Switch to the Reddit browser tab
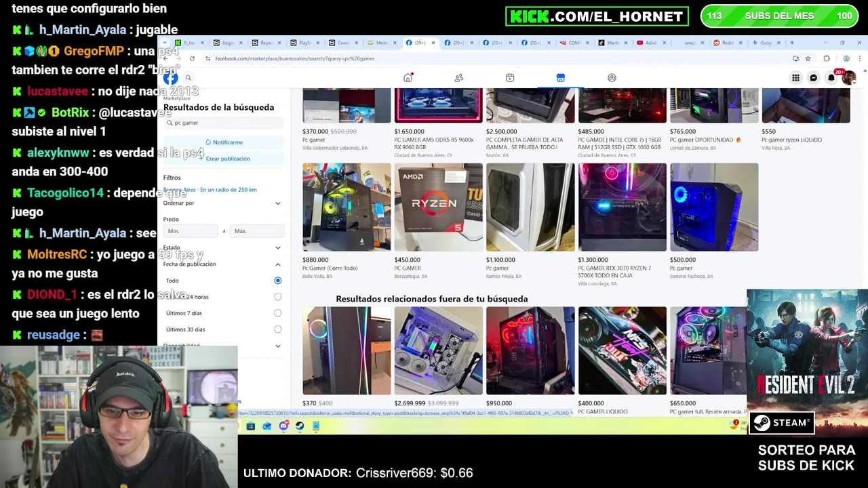The height and width of the screenshot is (488, 868). (x=728, y=43)
